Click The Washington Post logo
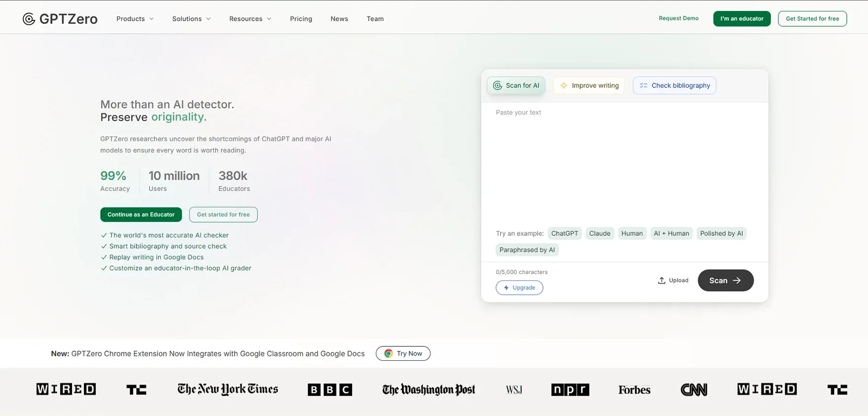Viewport: 868px width, 416px height. pos(429,390)
